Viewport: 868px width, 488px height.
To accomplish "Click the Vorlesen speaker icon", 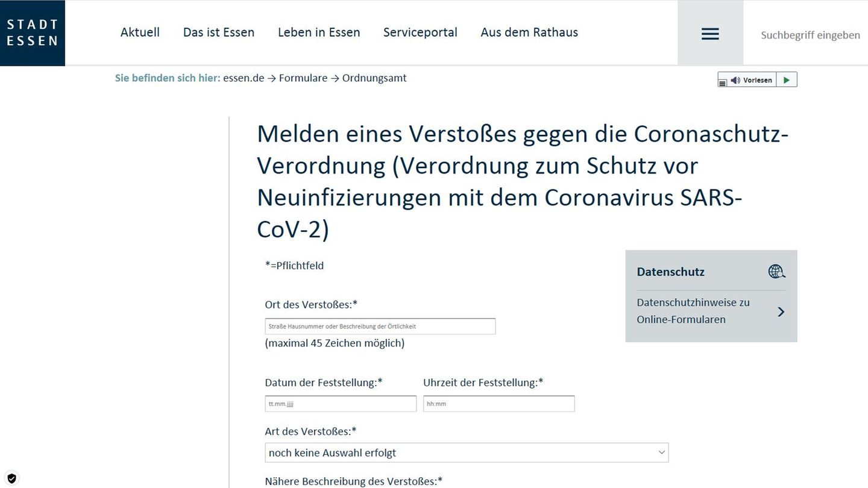I will point(735,80).
